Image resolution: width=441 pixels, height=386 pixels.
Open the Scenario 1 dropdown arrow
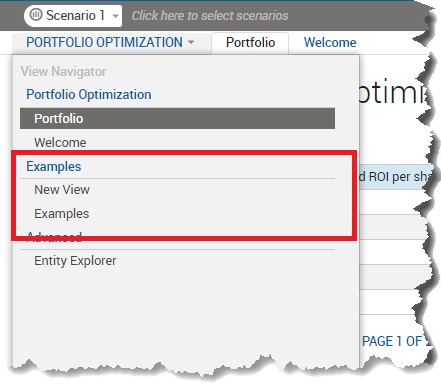(x=115, y=16)
